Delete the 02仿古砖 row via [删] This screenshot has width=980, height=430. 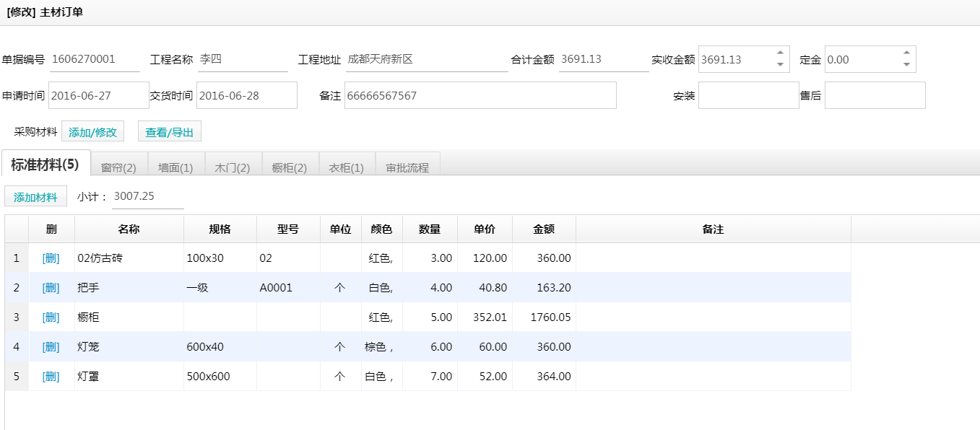(x=51, y=258)
